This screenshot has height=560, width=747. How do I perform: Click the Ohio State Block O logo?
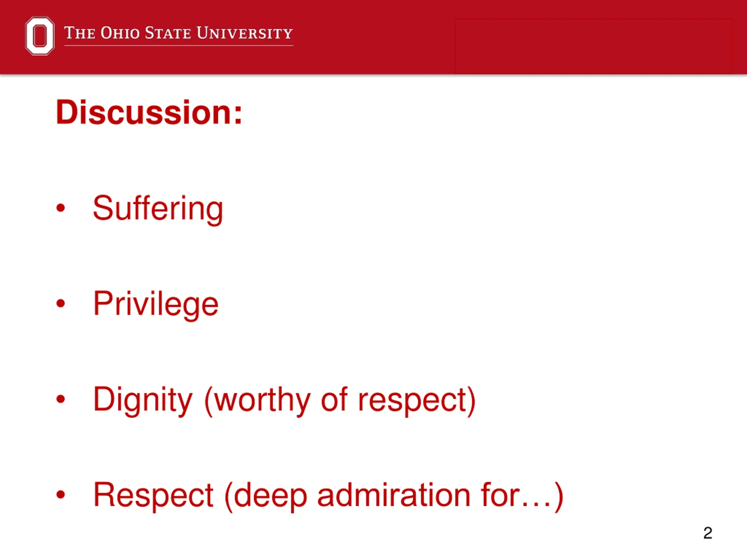pos(40,36)
